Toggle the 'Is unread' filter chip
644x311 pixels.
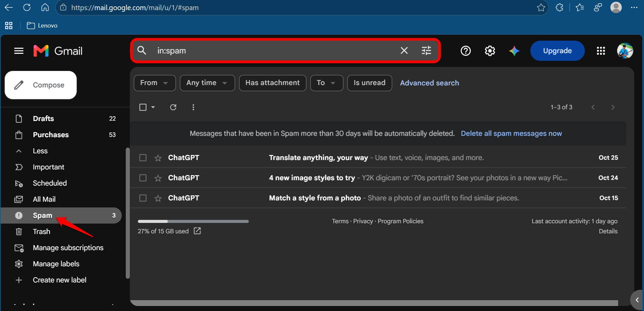pyautogui.click(x=369, y=83)
